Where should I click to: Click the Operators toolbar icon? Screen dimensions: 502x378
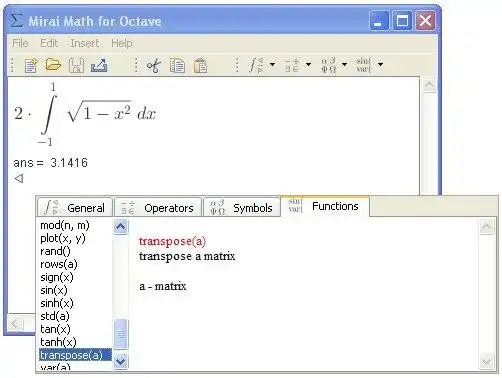pos(292,65)
